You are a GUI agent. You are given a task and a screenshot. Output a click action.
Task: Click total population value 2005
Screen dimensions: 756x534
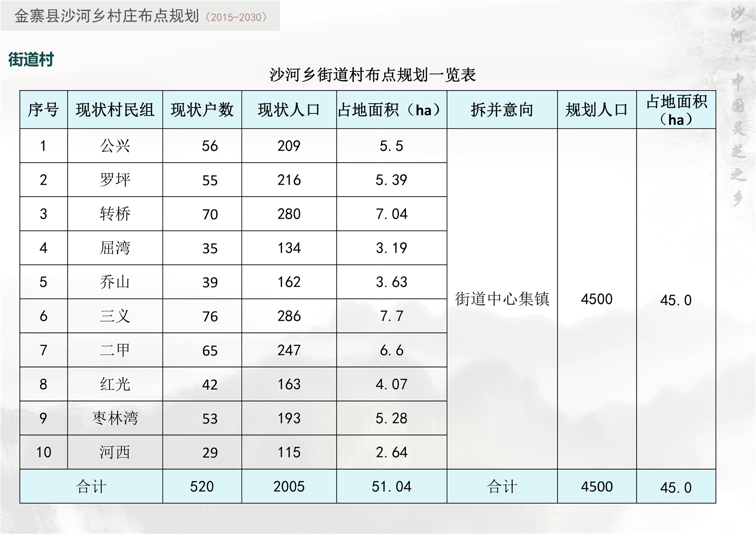289,486
